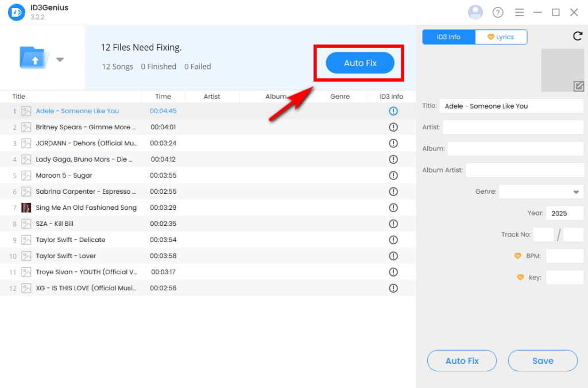Viewport: 588px width, 388px height.
Task: Switch to the Lyrics tab
Action: 501,36
